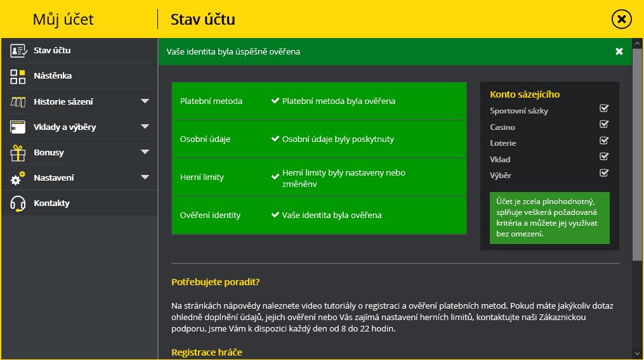Viewport: 644px width, 360px height.
Task: Toggle the Loterie checkbox
Action: [604, 141]
